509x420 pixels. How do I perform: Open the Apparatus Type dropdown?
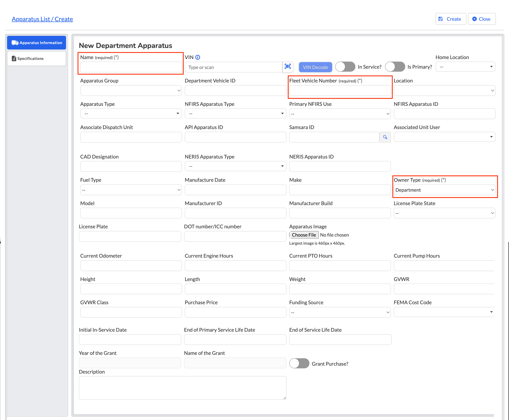pos(131,113)
